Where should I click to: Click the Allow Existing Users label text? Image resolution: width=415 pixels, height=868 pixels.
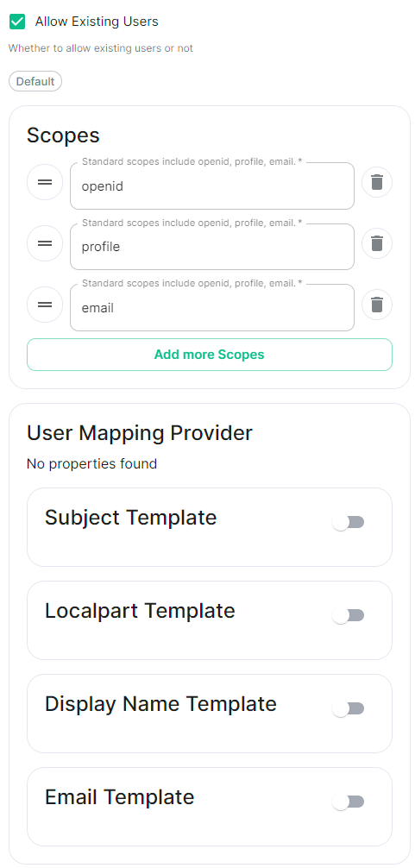click(x=97, y=22)
